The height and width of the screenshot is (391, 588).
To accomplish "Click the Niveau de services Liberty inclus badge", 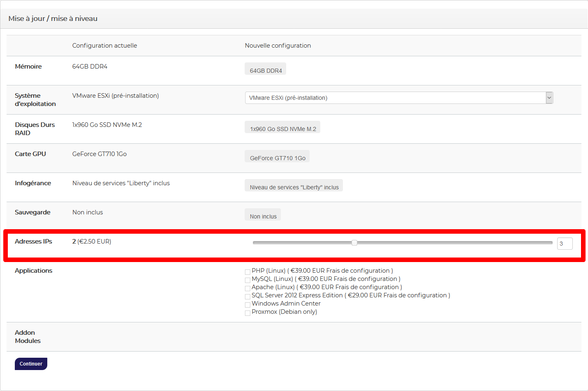I will 294,186.
